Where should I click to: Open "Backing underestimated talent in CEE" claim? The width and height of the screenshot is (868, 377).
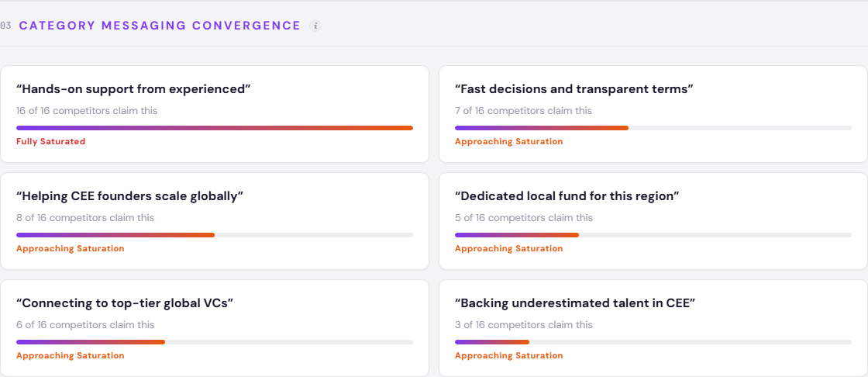pos(574,303)
